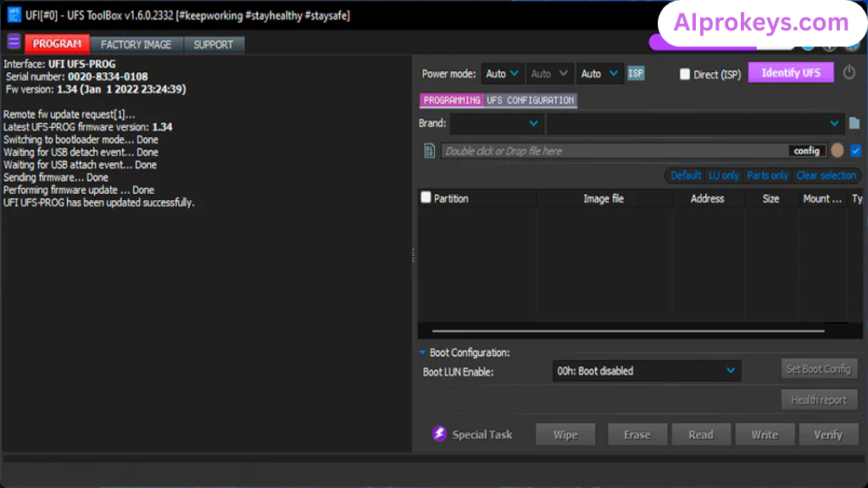The image size is (868, 488).
Task: Click the Default selection link
Action: (685, 175)
